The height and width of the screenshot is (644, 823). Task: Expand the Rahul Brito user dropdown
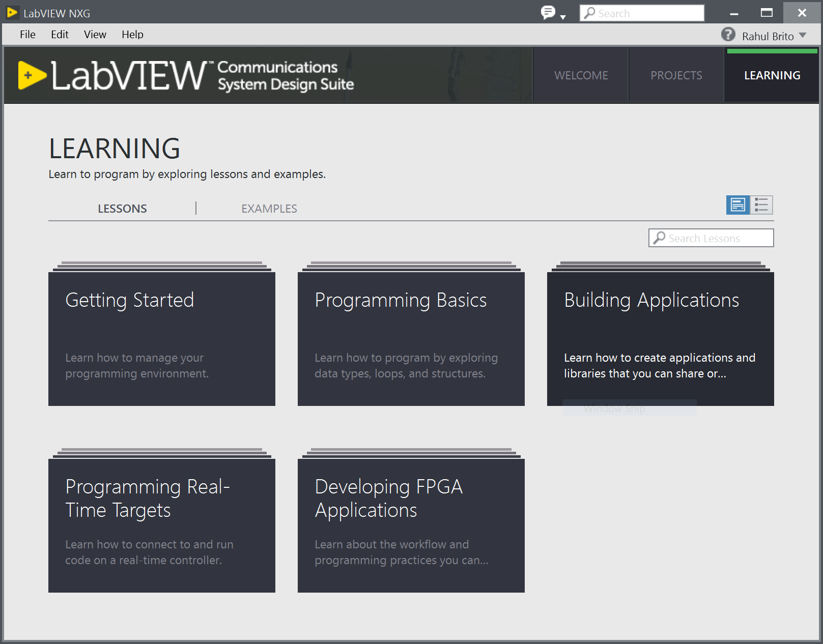[803, 36]
